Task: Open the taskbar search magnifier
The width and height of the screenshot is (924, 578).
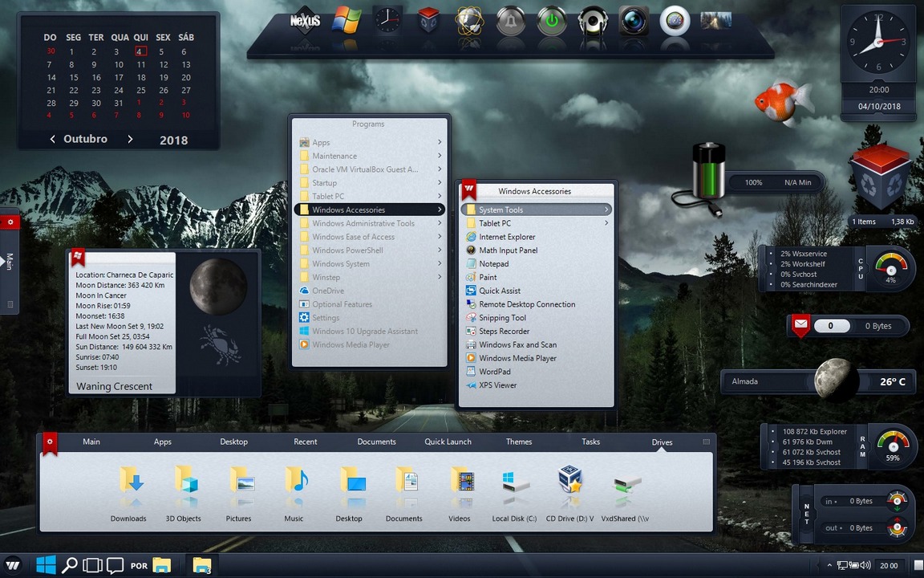Action: click(x=70, y=565)
